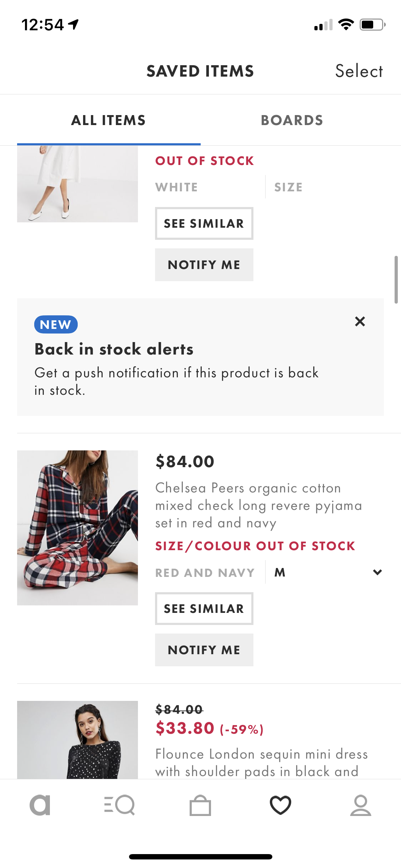401x868 pixels.
Task: Open the ASOS home tab icon
Action: (x=40, y=805)
